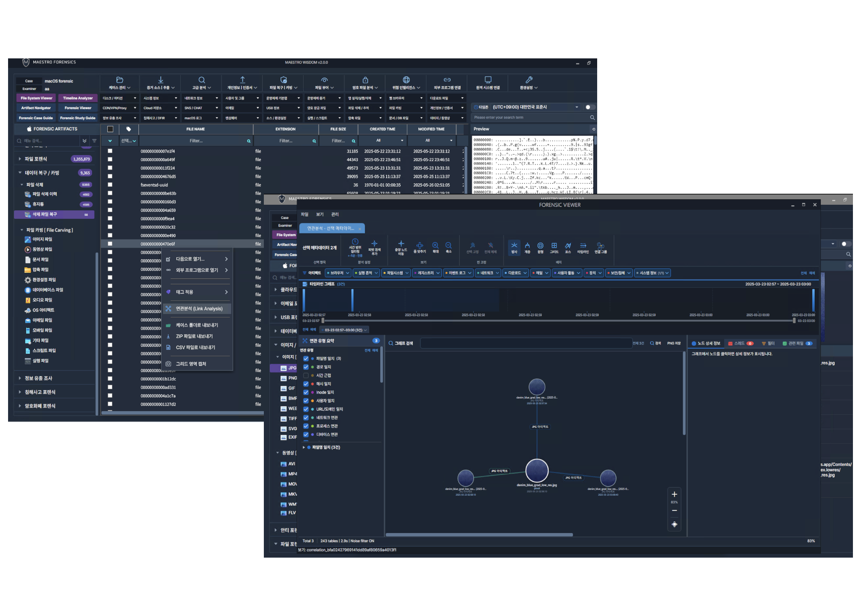Uncheck the Inode 일치 checkbox
This screenshot has height=616, width=861.
(x=306, y=392)
